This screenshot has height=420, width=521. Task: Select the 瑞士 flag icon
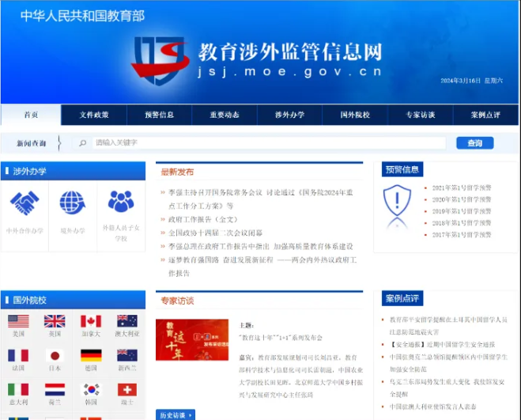(127, 390)
